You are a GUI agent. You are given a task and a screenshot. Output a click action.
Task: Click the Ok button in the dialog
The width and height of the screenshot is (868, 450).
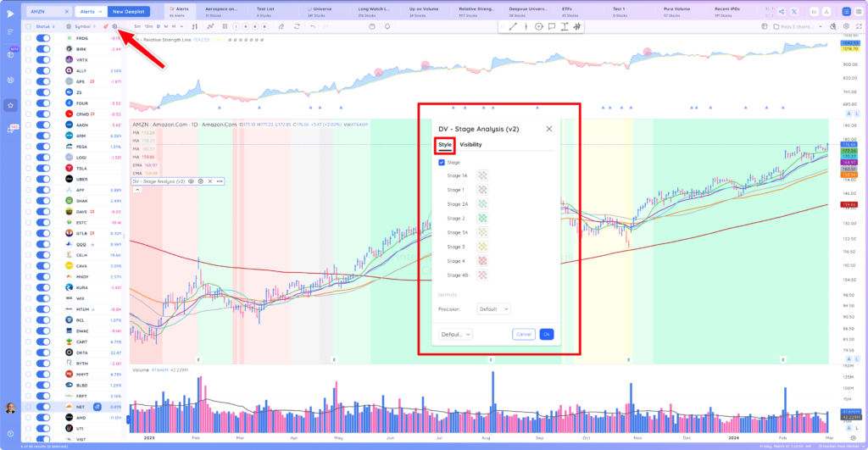pyautogui.click(x=547, y=334)
